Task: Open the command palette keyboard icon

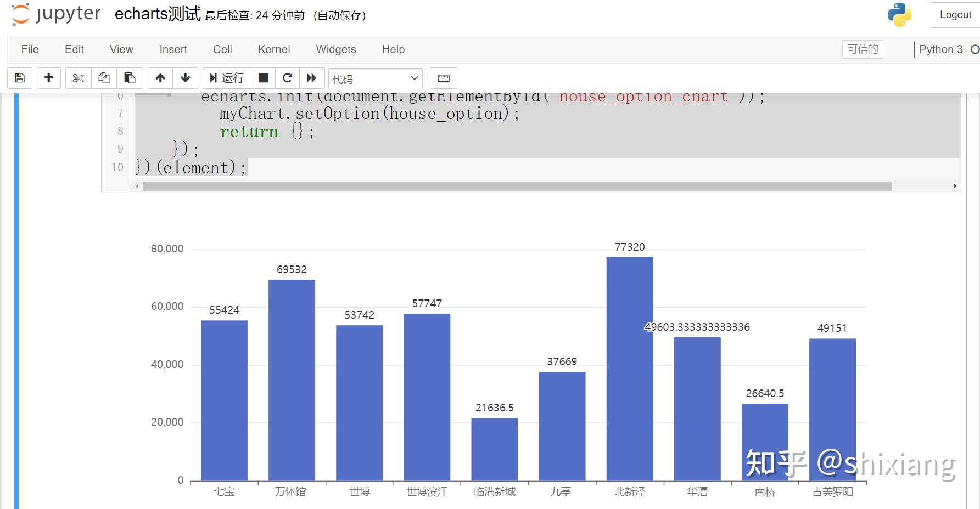Action: click(444, 78)
